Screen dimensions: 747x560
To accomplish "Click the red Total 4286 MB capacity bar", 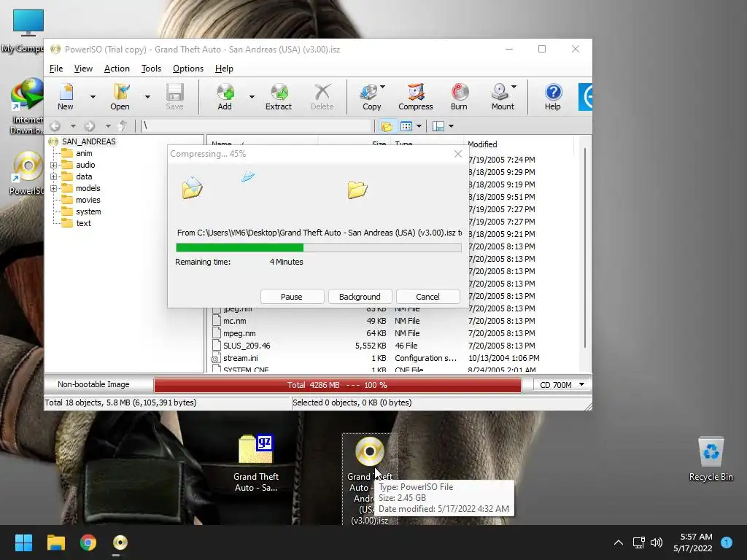I will [x=337, y=385].
